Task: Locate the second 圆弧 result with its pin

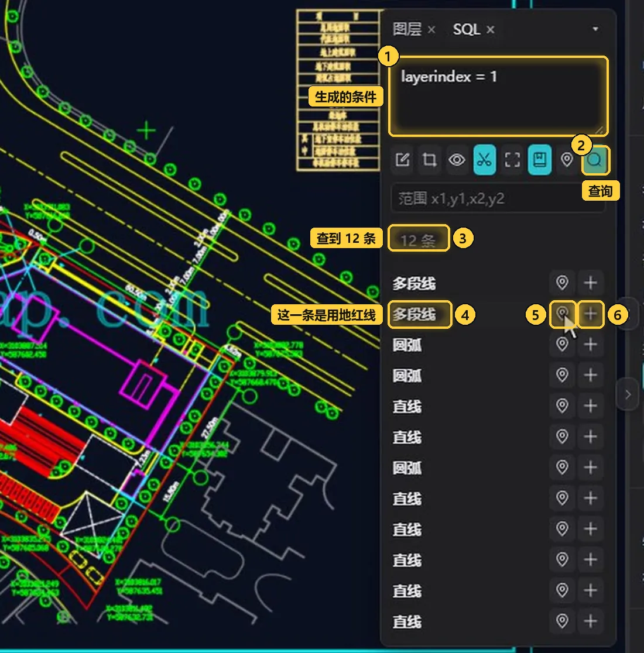Action: (x=562, y=375)
